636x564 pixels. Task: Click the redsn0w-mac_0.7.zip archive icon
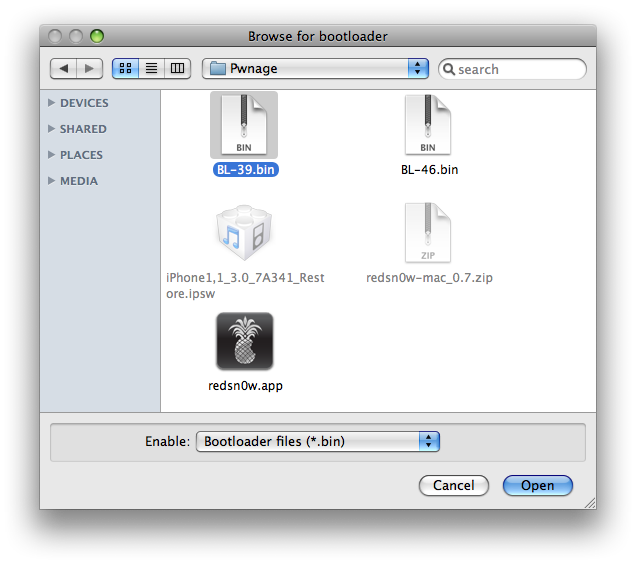(x=429, y=234)
